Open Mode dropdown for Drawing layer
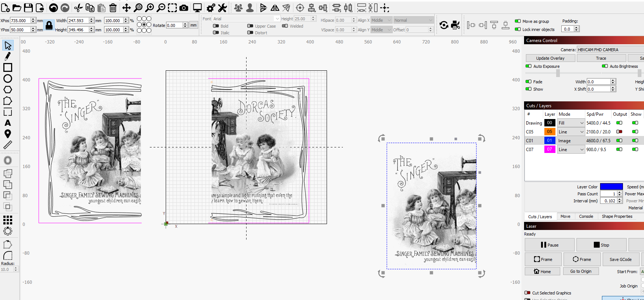Screen dimensions: 644x300 coord(571,123)
